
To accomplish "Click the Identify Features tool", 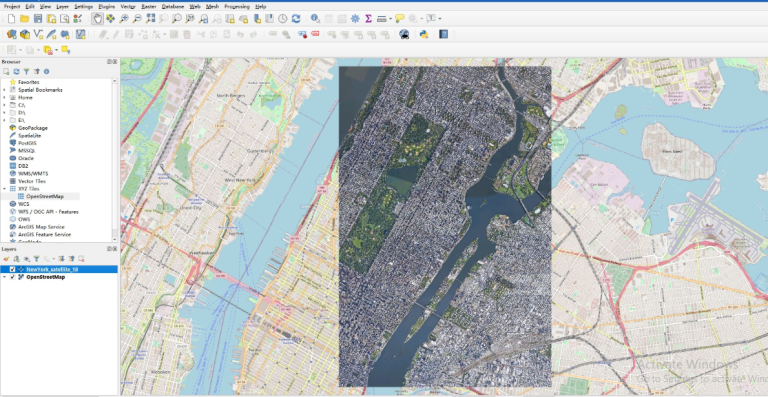I will [x=315, y=19].
